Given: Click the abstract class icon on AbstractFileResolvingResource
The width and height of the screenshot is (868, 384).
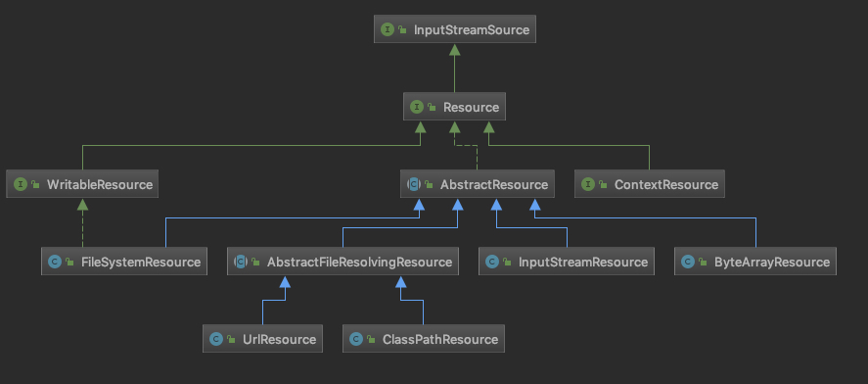Looking at the screenshot, I should tap(241, 262).
